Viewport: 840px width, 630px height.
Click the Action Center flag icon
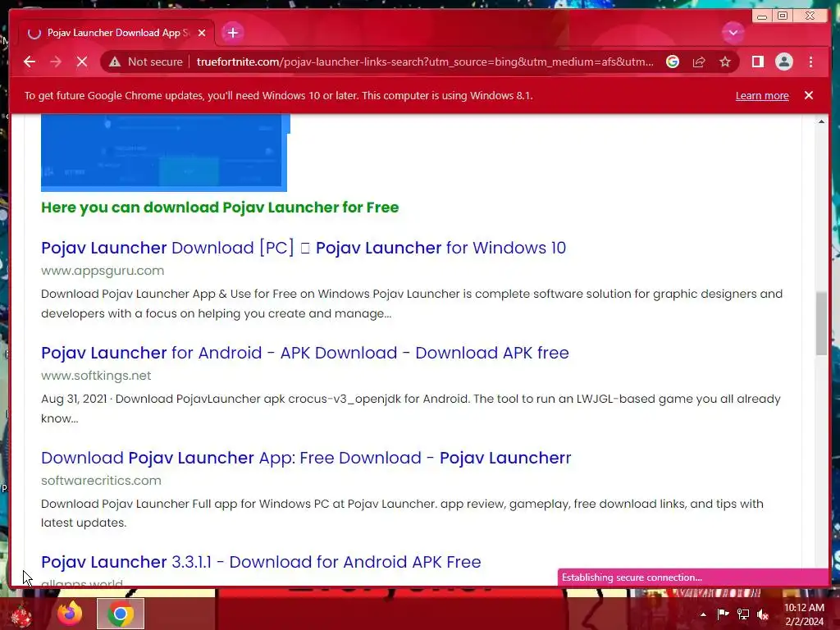pyautogui.click(x=723, y=614)
